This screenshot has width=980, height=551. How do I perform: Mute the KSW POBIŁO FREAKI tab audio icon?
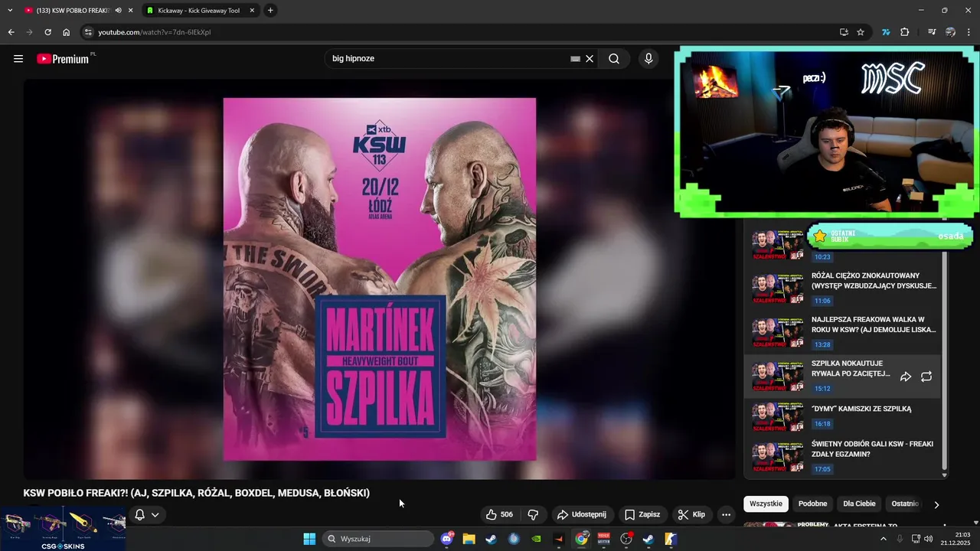[x=118, y=11]
